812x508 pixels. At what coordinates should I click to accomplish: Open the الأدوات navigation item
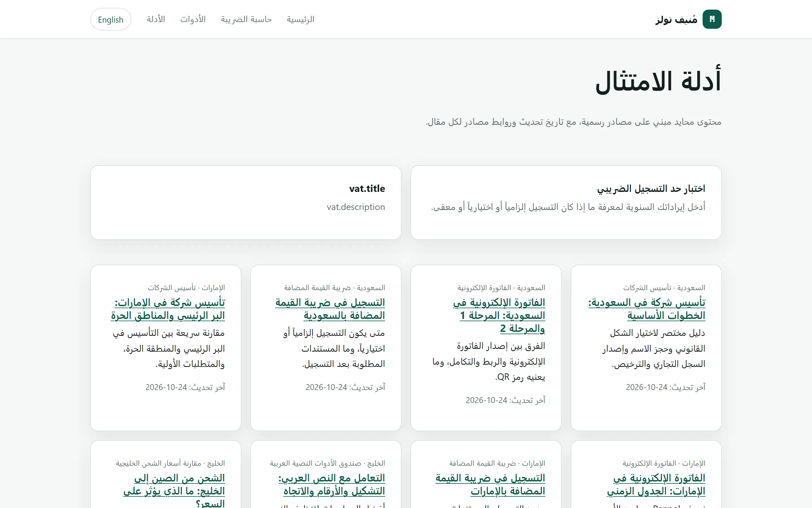(193, 19)
